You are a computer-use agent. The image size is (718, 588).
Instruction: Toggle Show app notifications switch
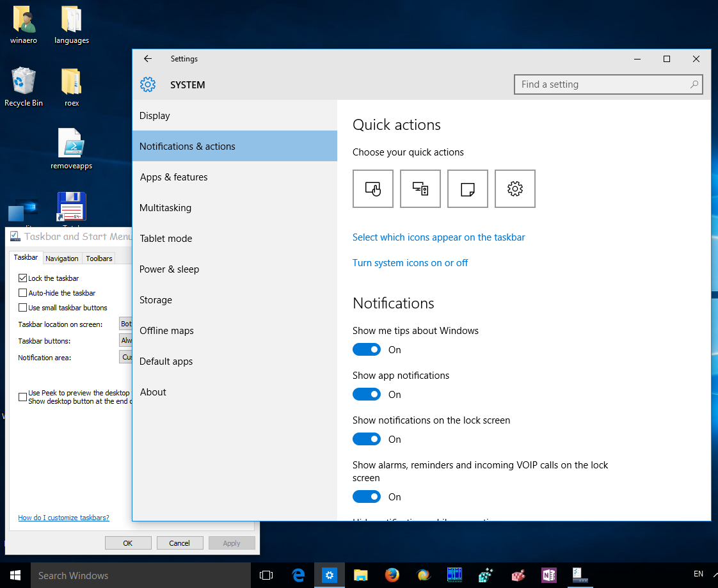coord(366,394)
